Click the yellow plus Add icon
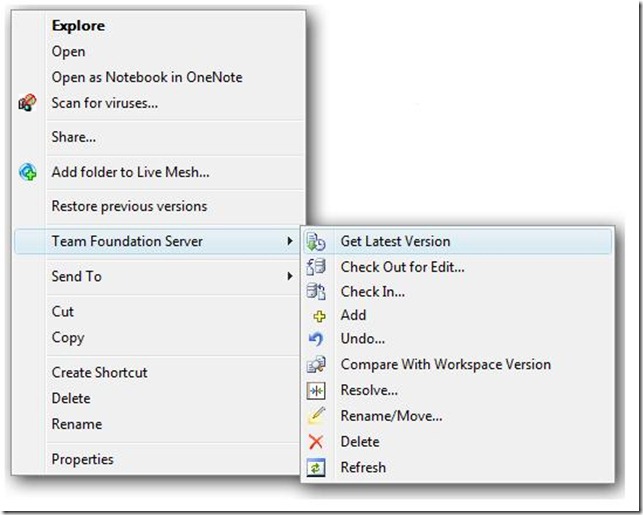 pyautogui.click(x=319, y=316)
